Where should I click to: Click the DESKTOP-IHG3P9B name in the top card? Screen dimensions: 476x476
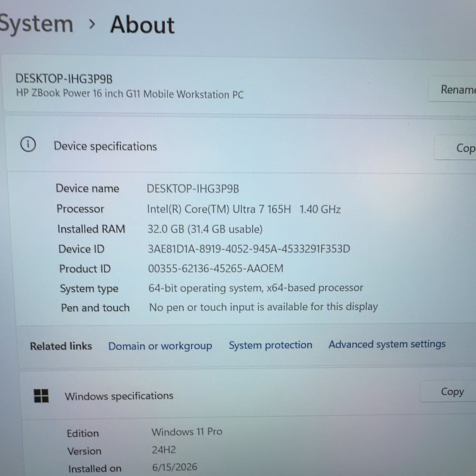64,79
